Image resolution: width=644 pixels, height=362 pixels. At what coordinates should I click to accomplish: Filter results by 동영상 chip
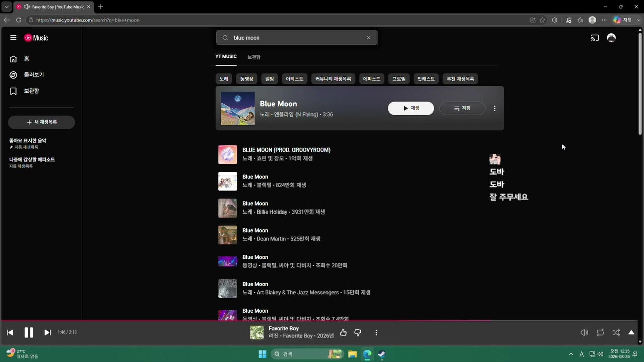point(247,79)
